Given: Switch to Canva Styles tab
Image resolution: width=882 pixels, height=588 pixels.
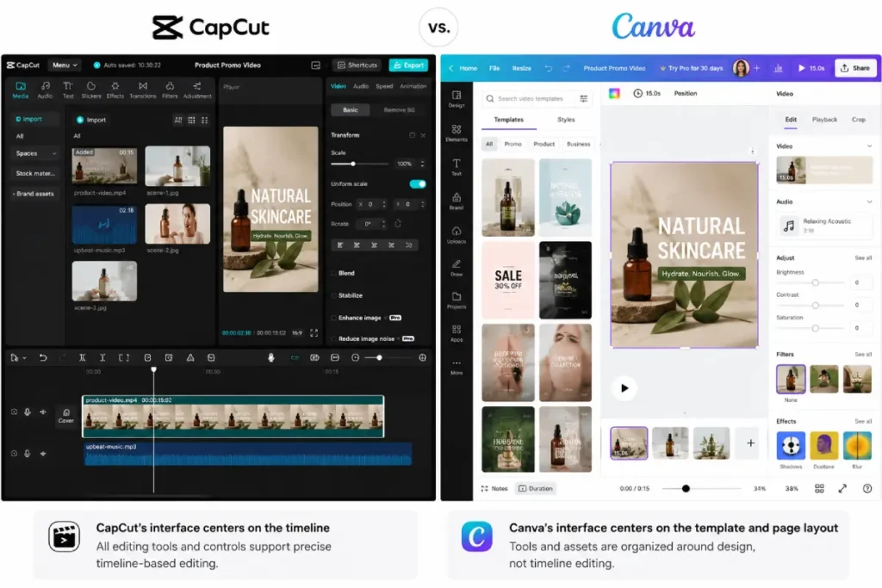Looking at the screenshot, I should click(566, 120).
